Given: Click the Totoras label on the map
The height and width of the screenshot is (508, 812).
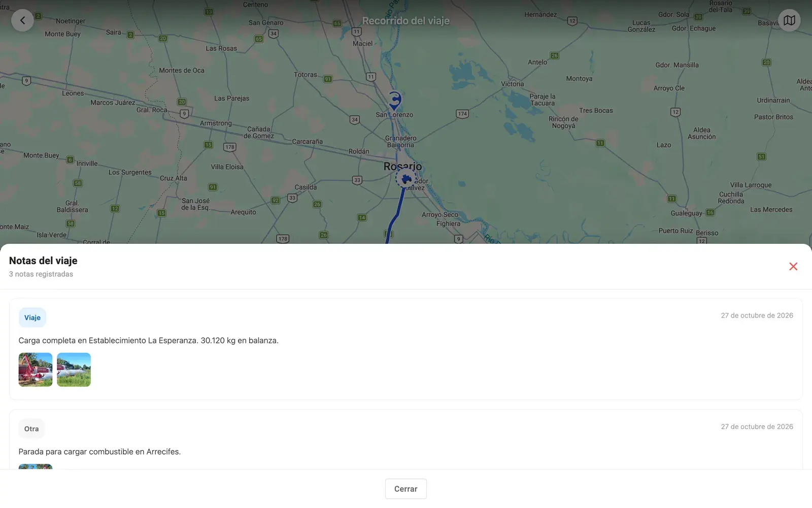Looking at the screenshot, I should click(306, 75).
